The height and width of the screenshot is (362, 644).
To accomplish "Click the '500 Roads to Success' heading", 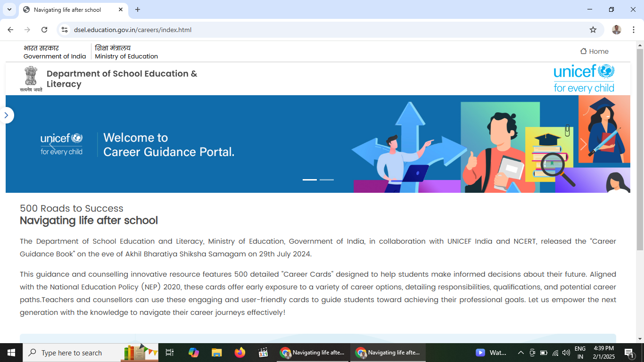I will 72,208.
